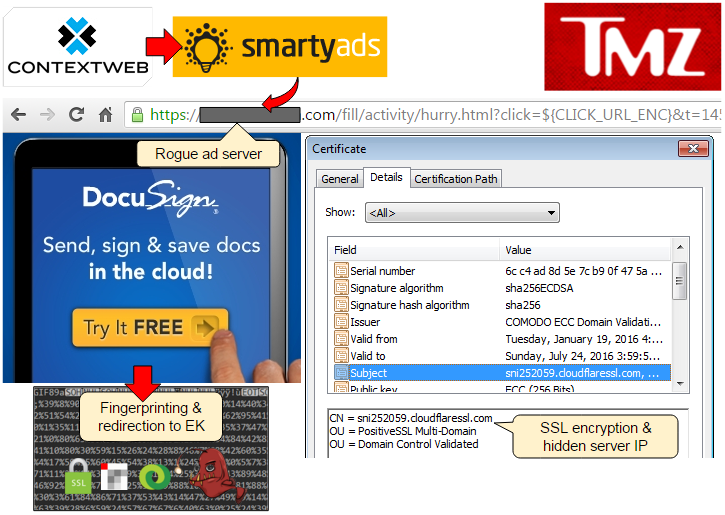Click the browser back arrow
This screenshot has width=725, height=515.
(18, 114)
